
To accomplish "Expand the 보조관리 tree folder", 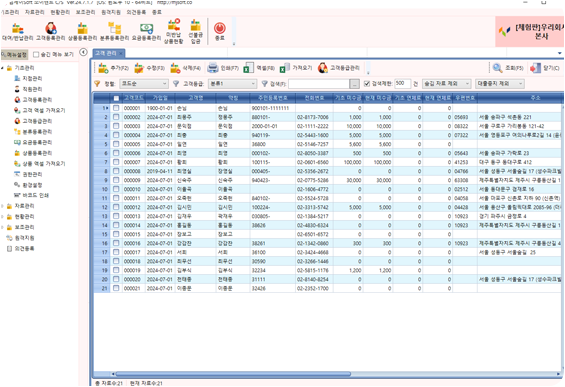I will coord(3,227).
